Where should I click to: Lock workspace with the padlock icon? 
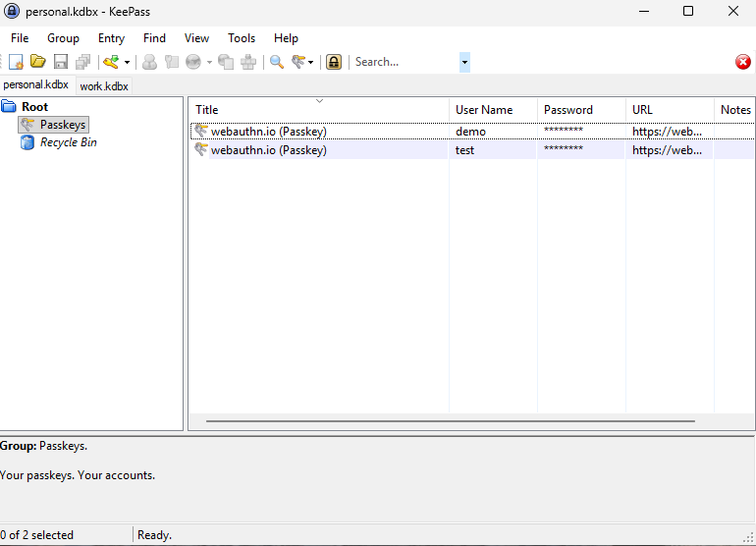334,62
